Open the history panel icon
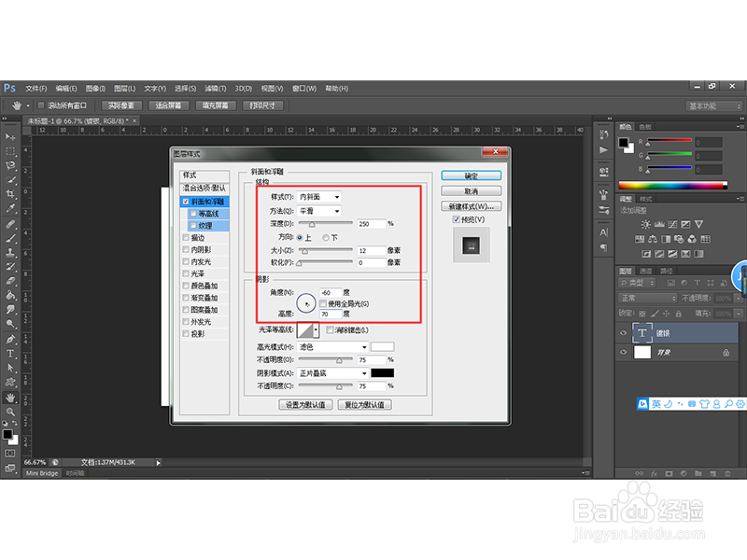747x560 pixels. pyautogui.click(x=603, y=134)
